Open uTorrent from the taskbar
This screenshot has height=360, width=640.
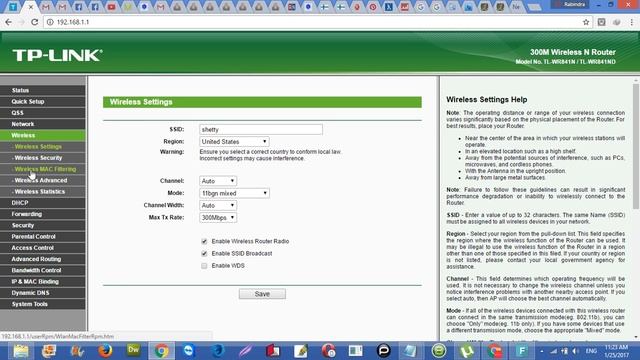click(x=467, y=351)
